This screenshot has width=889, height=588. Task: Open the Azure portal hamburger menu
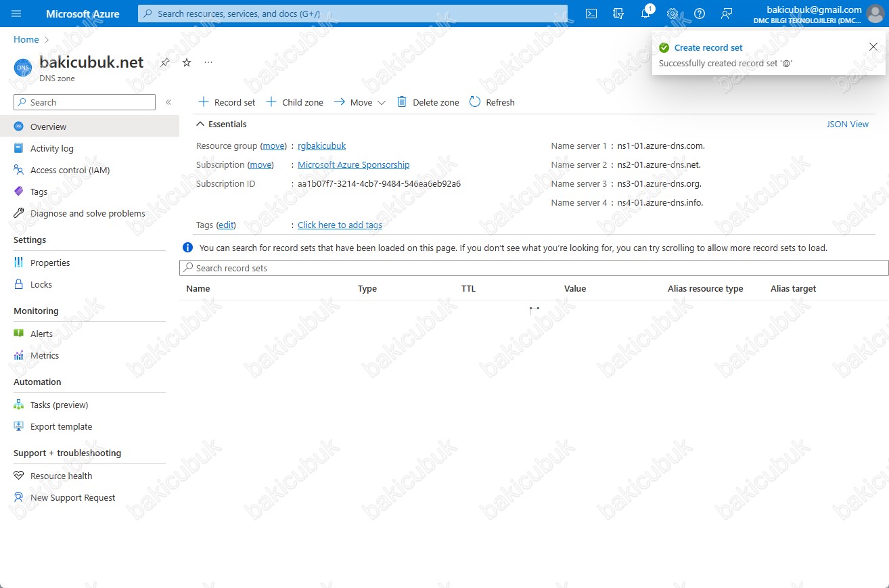coord(17,14)
